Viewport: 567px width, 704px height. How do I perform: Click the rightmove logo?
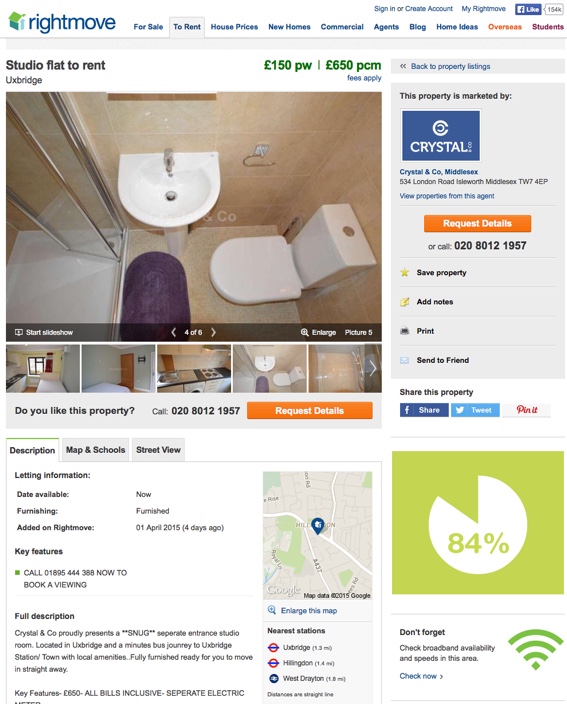[x=62, y=22]
